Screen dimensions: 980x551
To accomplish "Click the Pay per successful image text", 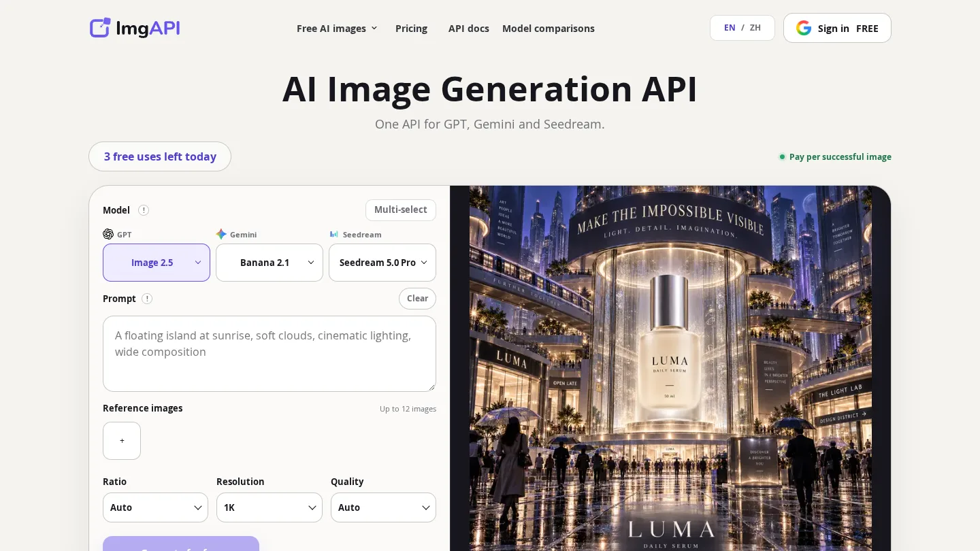I will pos(840,157).
